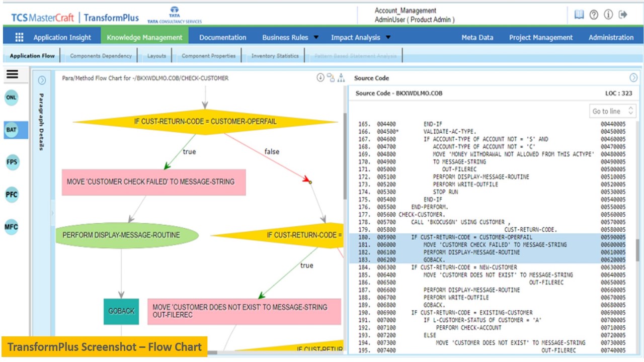Switch to the Application Insight tab
The height and width of the screenshot is (362, 644).
coord(62,37)
